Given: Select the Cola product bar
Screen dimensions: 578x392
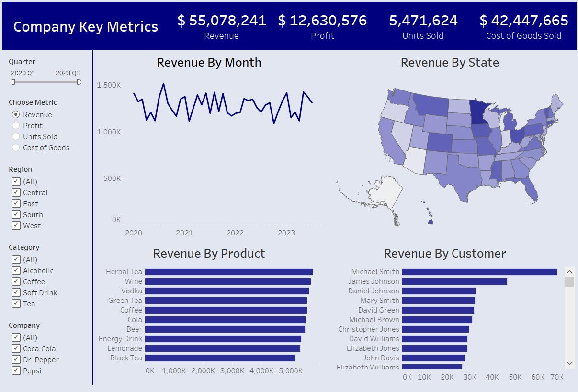Looking at the screenshot, I should click(x=225, y=320).
